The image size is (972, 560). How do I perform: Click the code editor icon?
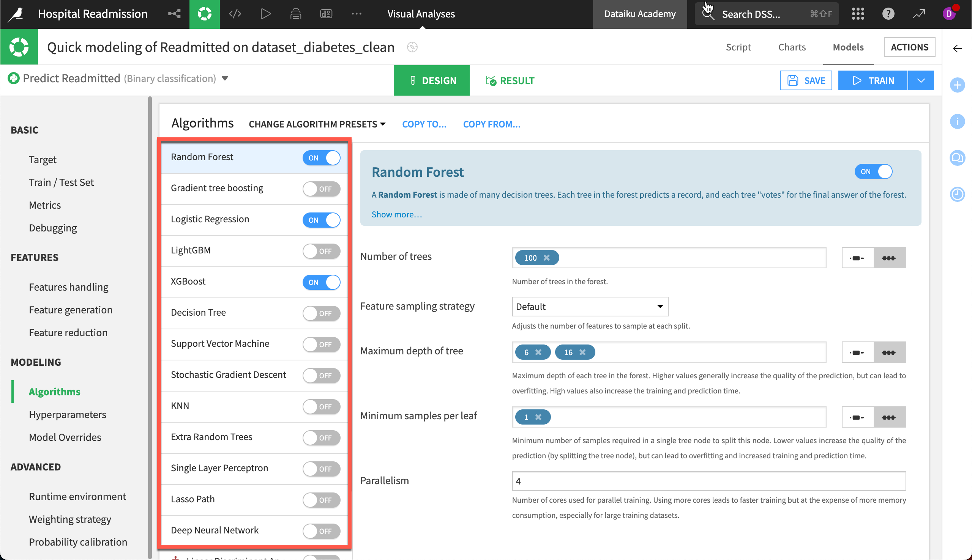coord(235,14)
